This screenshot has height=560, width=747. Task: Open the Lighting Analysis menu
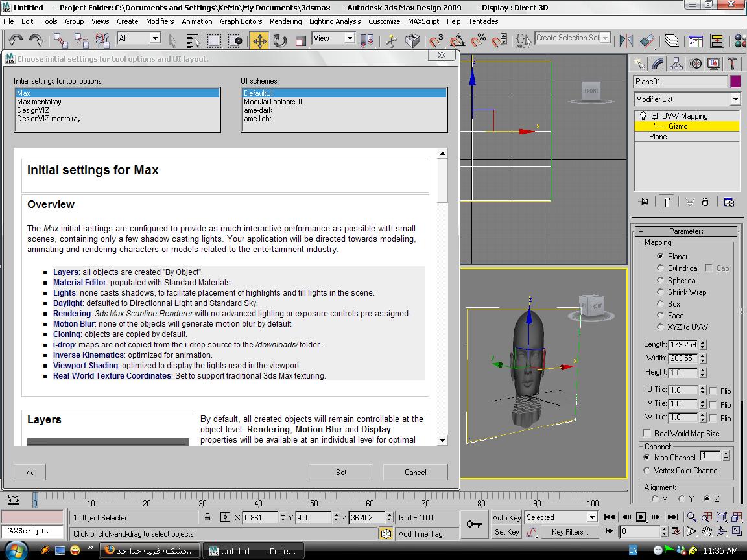335,21
